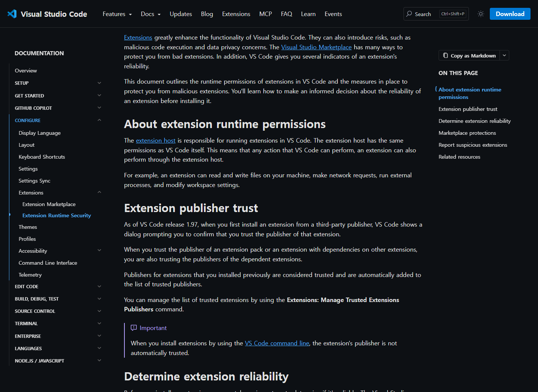Open Extension Marketplace in sidebar

pyautogui.click(x=49, y=204)
